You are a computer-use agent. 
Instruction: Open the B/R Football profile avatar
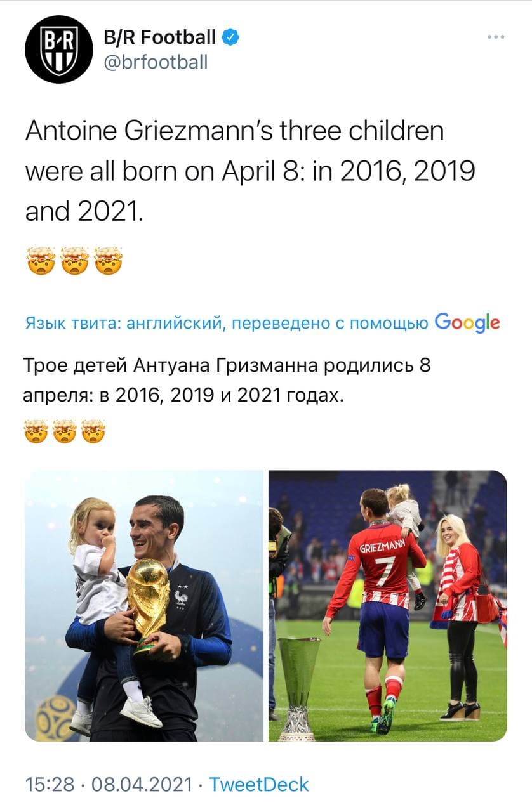pos(59,49)
